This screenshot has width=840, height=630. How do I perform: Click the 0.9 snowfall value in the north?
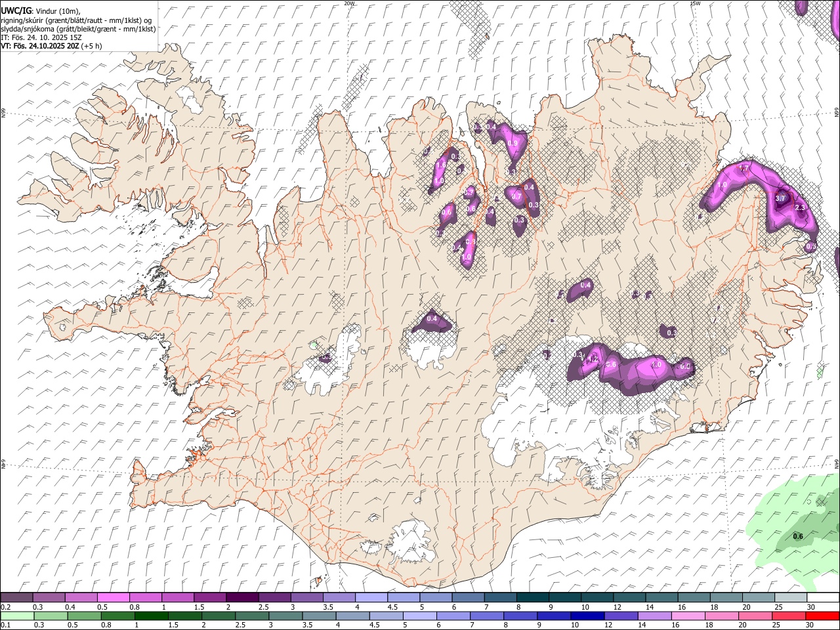click(x=513, y=143)
